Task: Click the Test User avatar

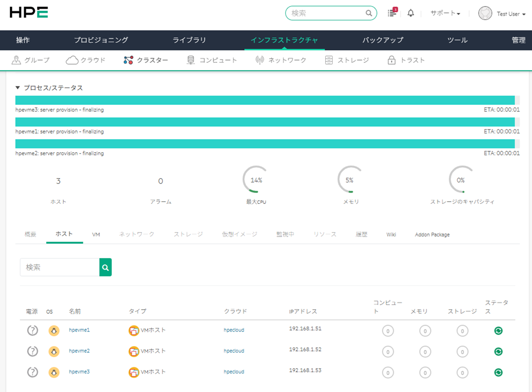Action: [x=485, y=13]
